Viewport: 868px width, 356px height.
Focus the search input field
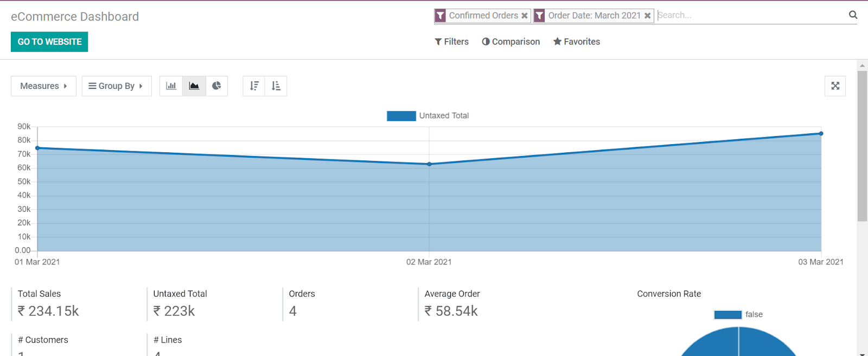[751, 15]
